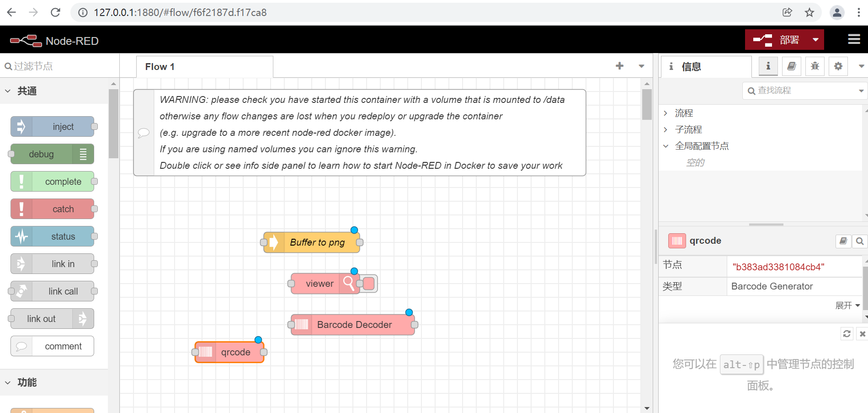Select the comment node in palette
The image size is (868, 413).
point(53,346)
